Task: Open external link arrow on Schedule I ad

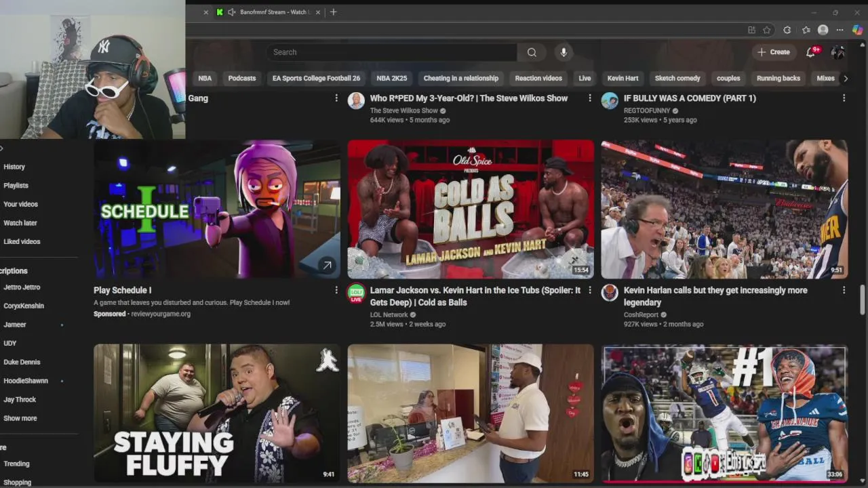Action: click(x=327, y=265)
